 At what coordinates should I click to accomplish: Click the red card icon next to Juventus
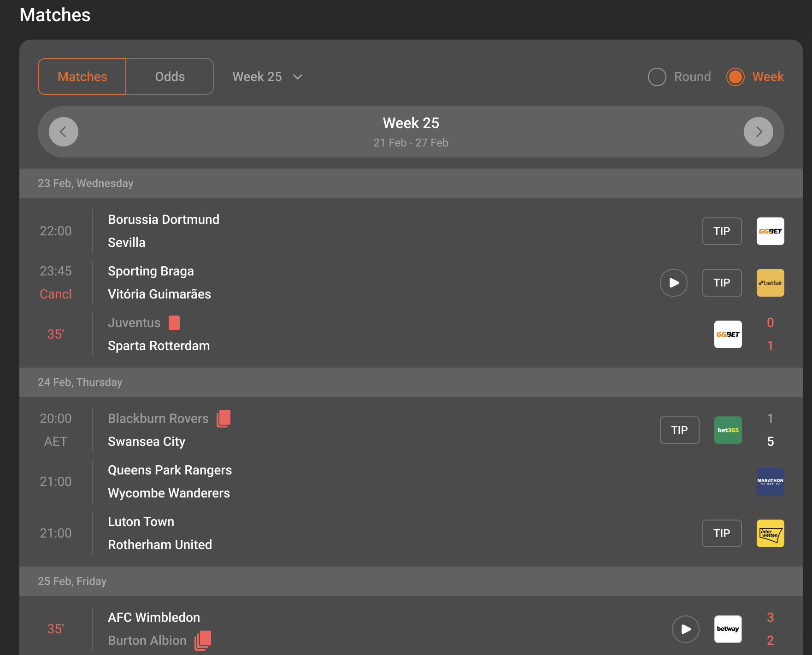[x=174, y=323]
